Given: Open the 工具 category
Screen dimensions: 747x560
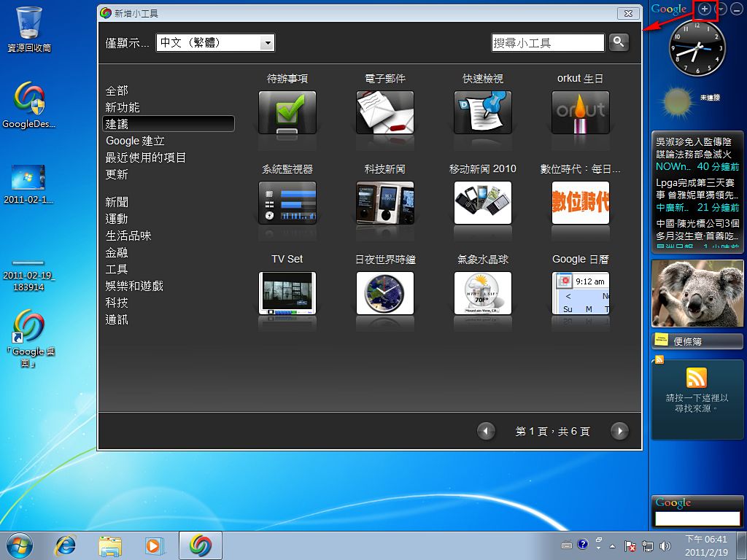Looking at the screenshot, I should point(117,269).
